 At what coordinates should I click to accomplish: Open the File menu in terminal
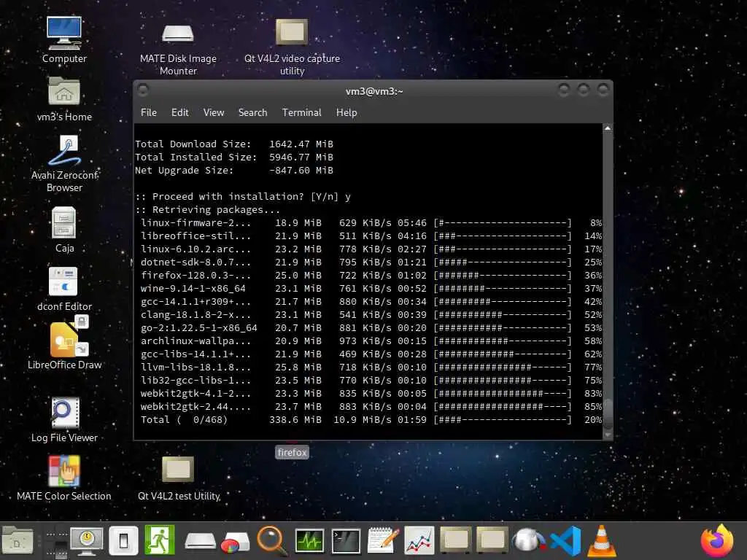(149, 112)
